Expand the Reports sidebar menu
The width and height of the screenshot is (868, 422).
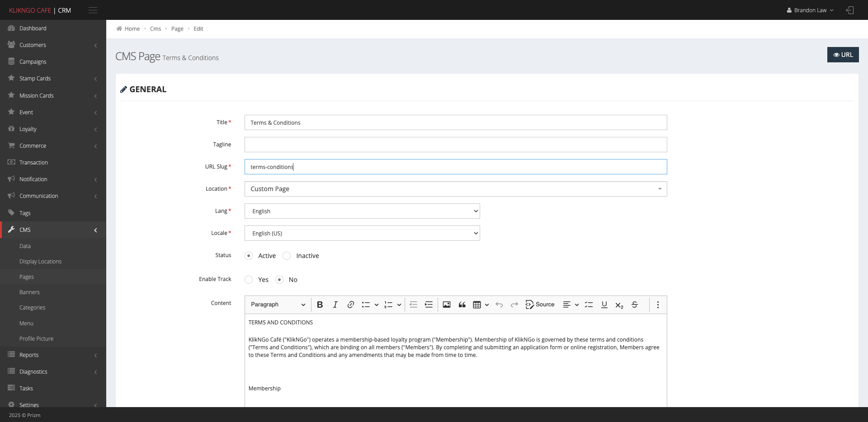[53, 355]
